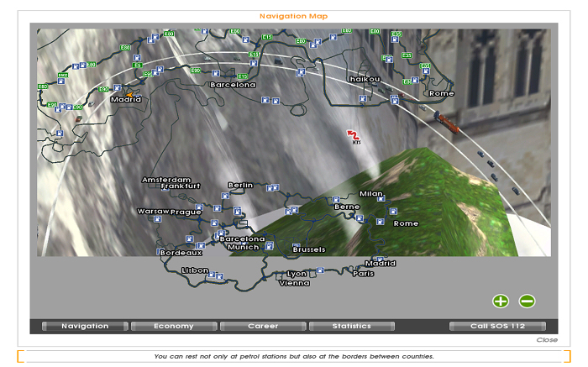Image resolution: width=588 pixels, height=367 pixels.
Task: Click the Madrid label above Paris
Action: click(381, 264)
